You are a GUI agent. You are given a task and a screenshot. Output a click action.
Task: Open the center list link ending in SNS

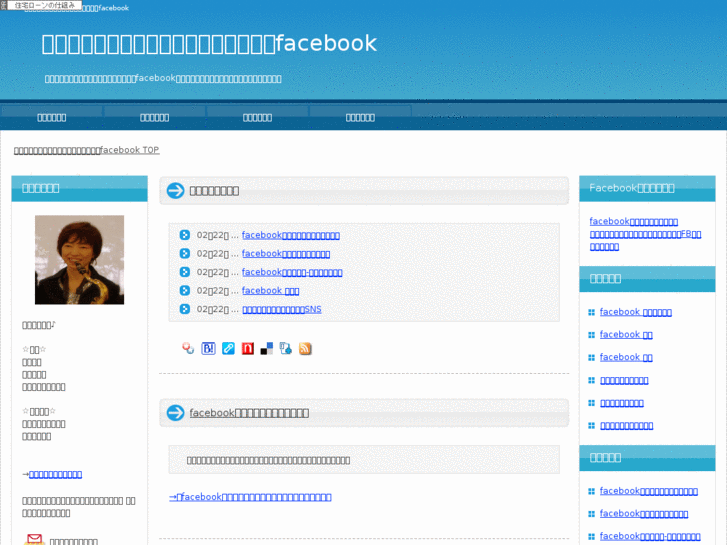[282, 309]
